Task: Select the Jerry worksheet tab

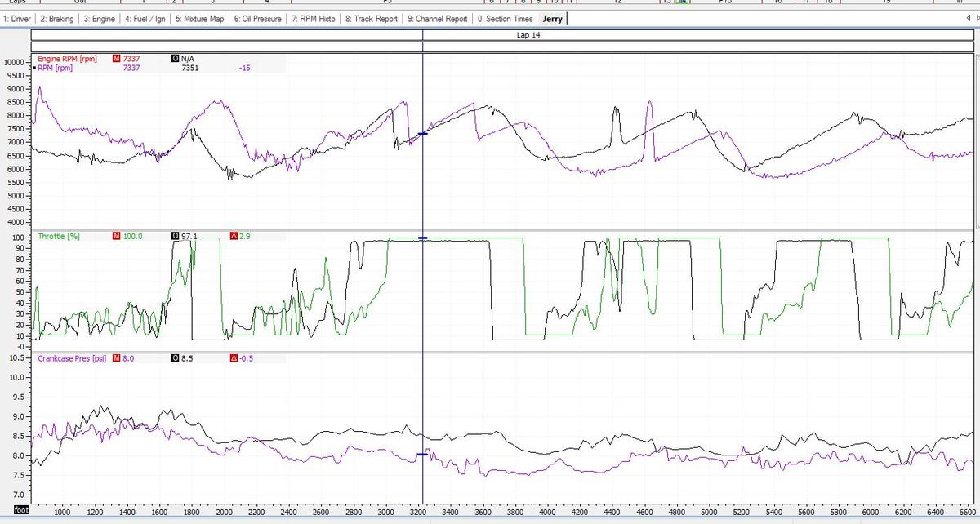Action: [x=553, y=19]
